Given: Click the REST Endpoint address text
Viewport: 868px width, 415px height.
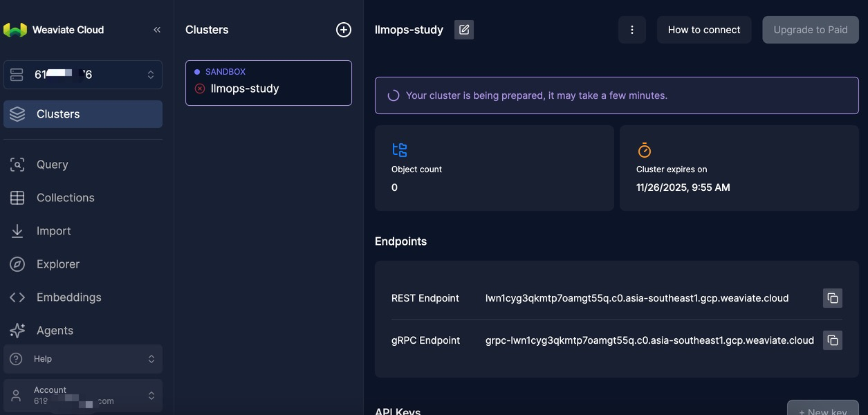Looking at the screenshot, I should point(637,298).
